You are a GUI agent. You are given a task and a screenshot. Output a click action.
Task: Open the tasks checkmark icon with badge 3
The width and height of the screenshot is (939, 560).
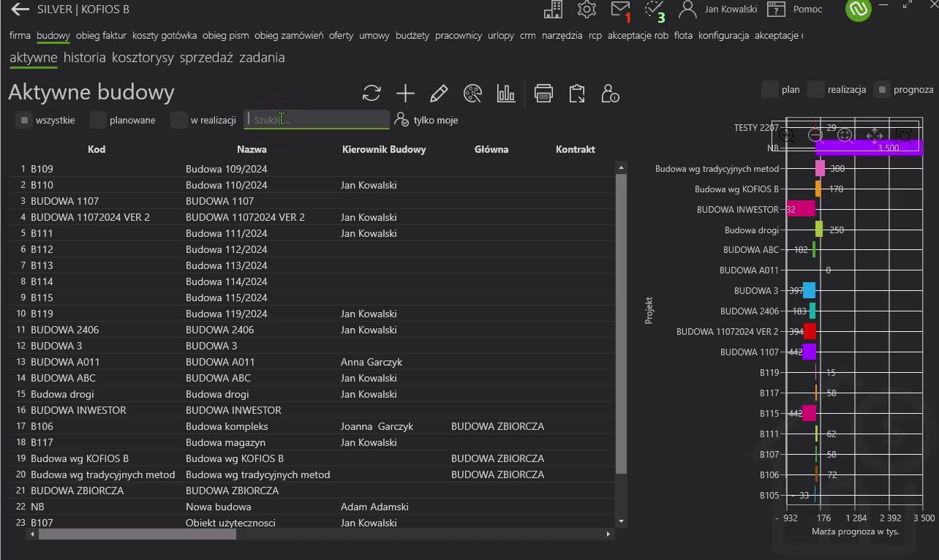tap(655, 10)
